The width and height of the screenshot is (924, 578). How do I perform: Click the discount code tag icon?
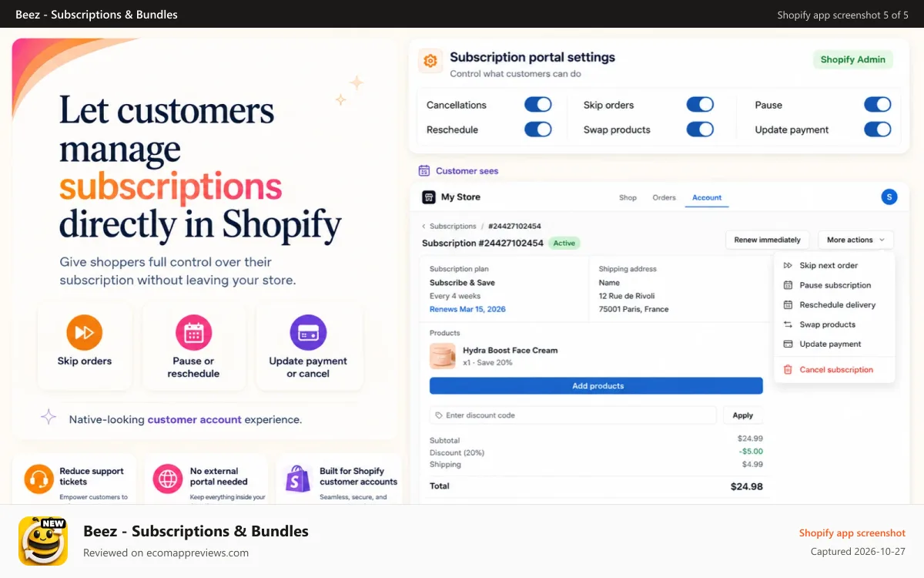[x=439, y=415]
